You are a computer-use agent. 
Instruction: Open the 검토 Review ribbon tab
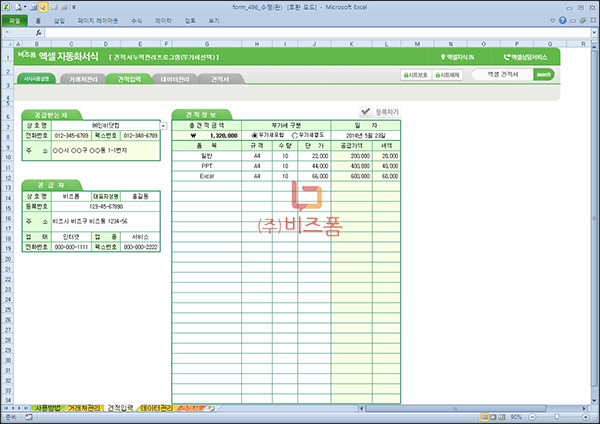click(x=190, y=21)
